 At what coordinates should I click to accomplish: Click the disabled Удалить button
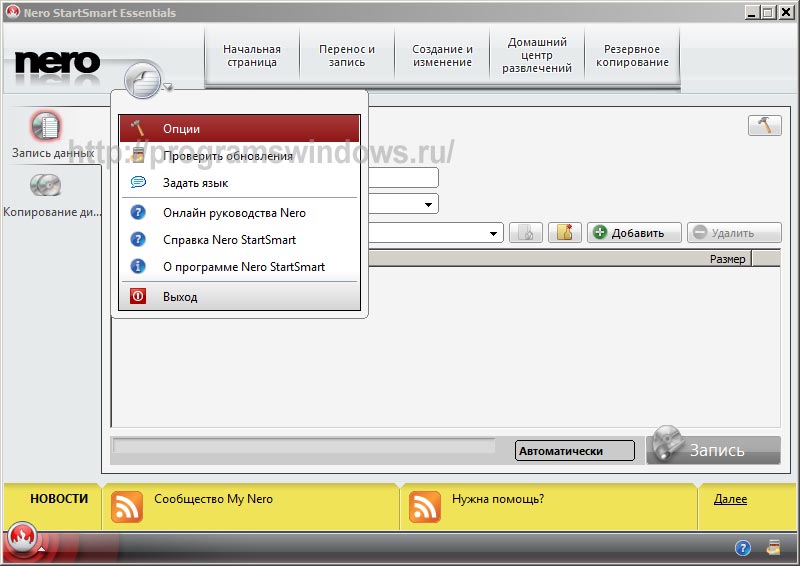click(734, 233)
